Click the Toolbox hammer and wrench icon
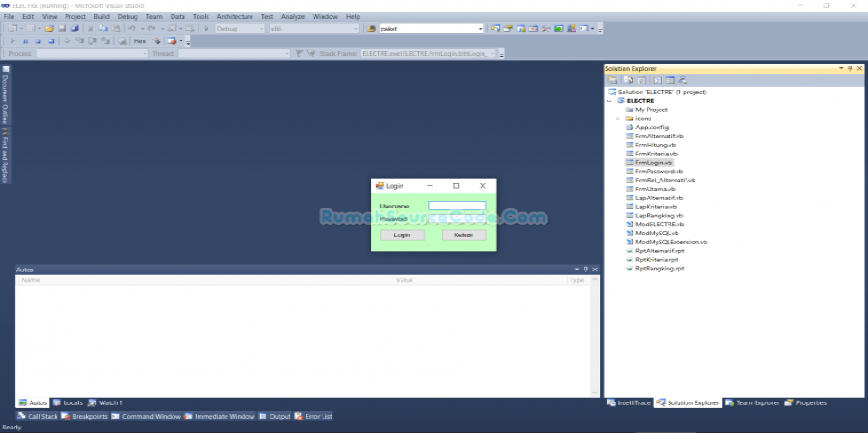This screenshot has width=868, height=433. click(x=545, y=29)
